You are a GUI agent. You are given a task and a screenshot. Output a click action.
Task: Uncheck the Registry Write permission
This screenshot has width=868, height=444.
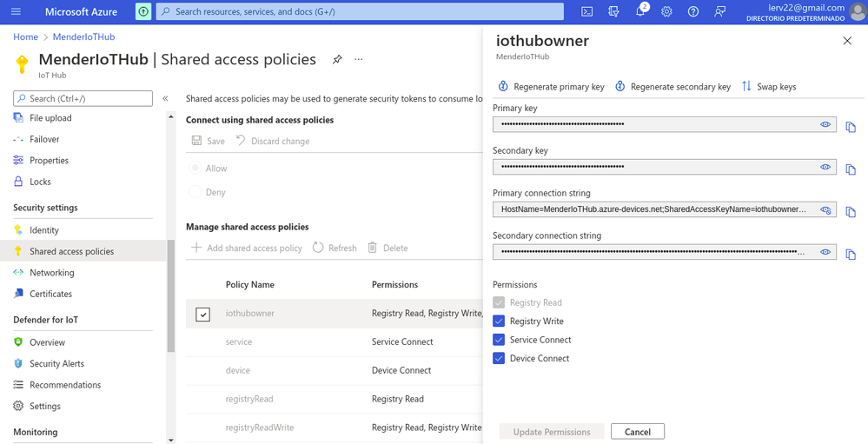tap(499, 321)
